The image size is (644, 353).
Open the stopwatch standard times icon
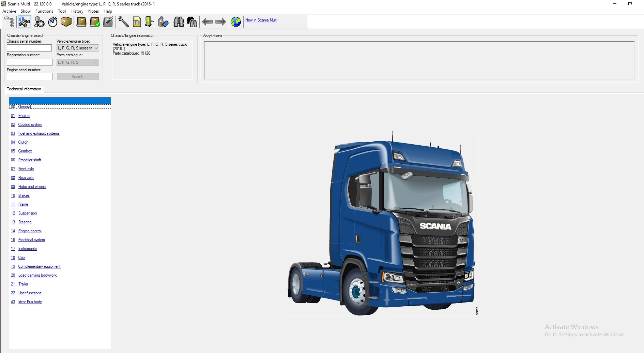click(53, 22)
